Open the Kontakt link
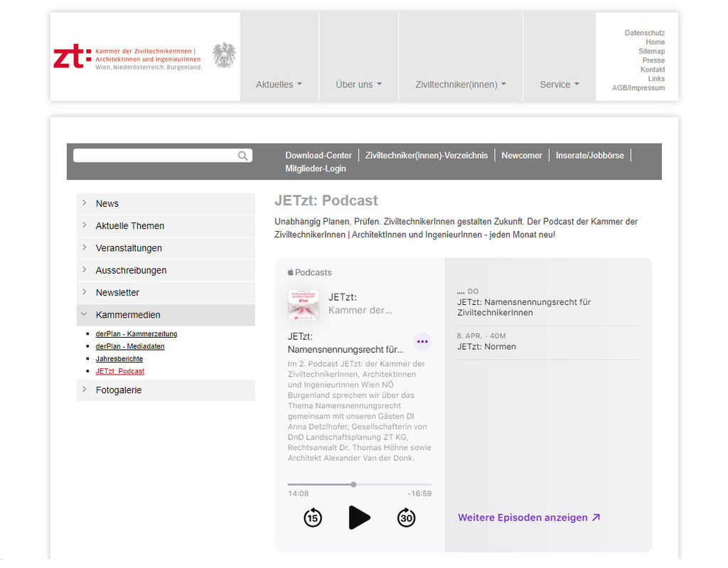 pyautogui.click(x=653, y=70)
